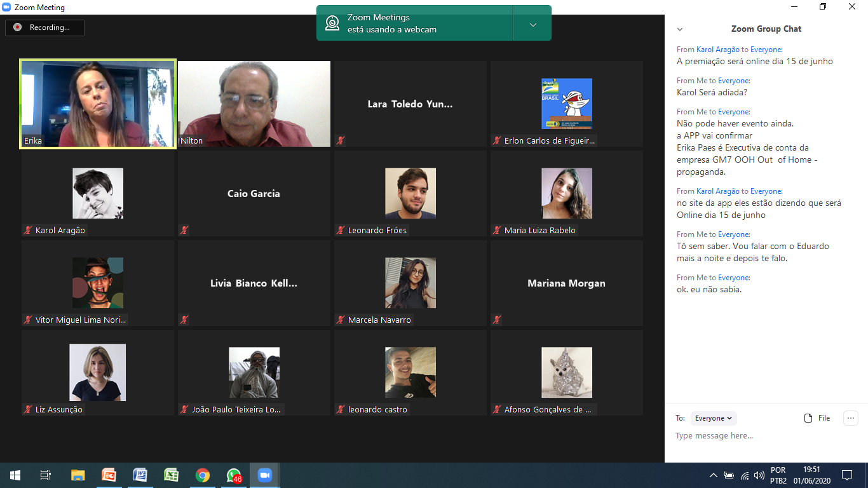The width and height of the screenshot is (868, 488).
Task: Click Leonardo Fróes profile picture
Action: [410, 193]
